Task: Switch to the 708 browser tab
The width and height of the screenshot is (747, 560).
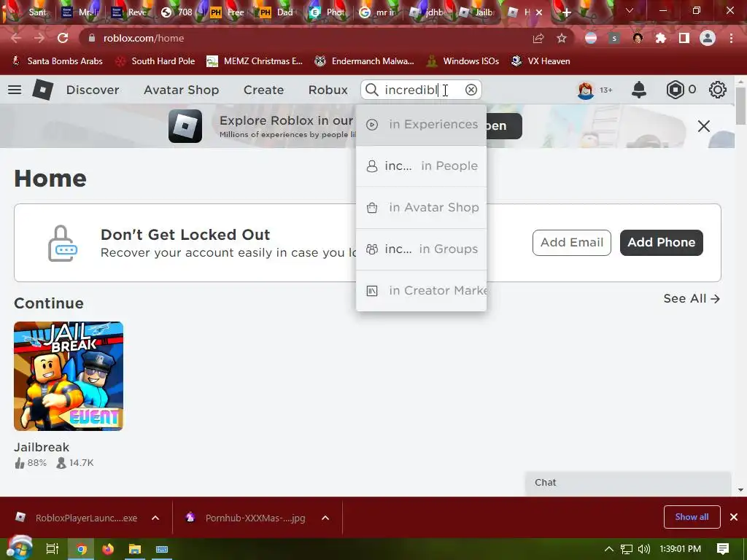Action: coord(177,12)
